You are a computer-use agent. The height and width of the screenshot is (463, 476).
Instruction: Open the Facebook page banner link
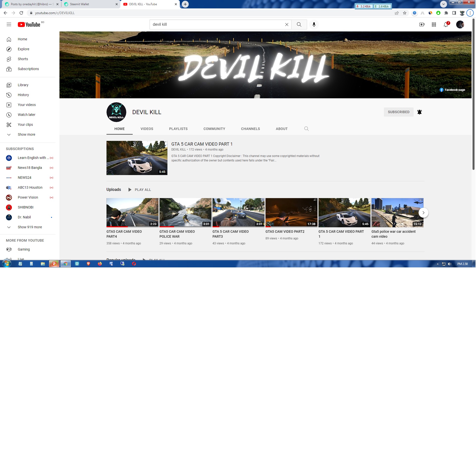(x=452, y=90)
